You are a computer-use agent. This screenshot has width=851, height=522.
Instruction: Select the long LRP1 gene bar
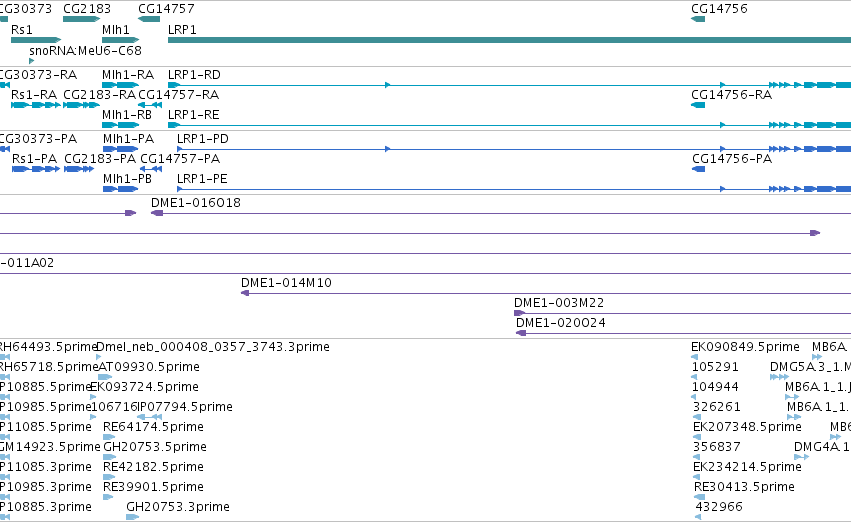pyautogui.click(x=509, y=40)
